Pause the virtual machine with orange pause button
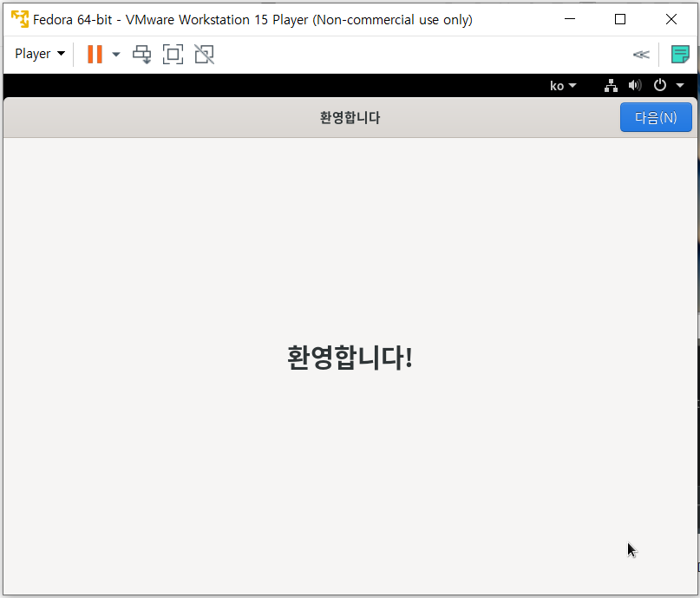 95,55
